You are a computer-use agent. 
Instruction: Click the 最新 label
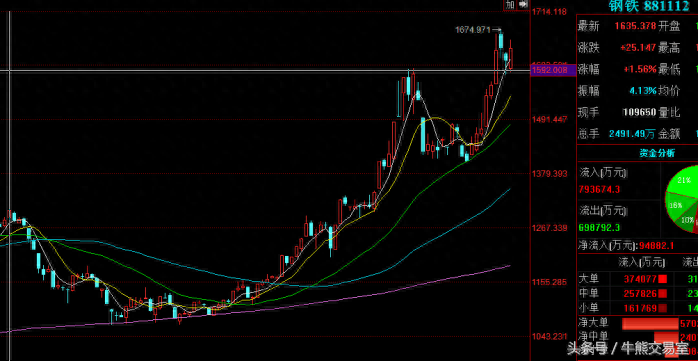(x=588, y=26)
